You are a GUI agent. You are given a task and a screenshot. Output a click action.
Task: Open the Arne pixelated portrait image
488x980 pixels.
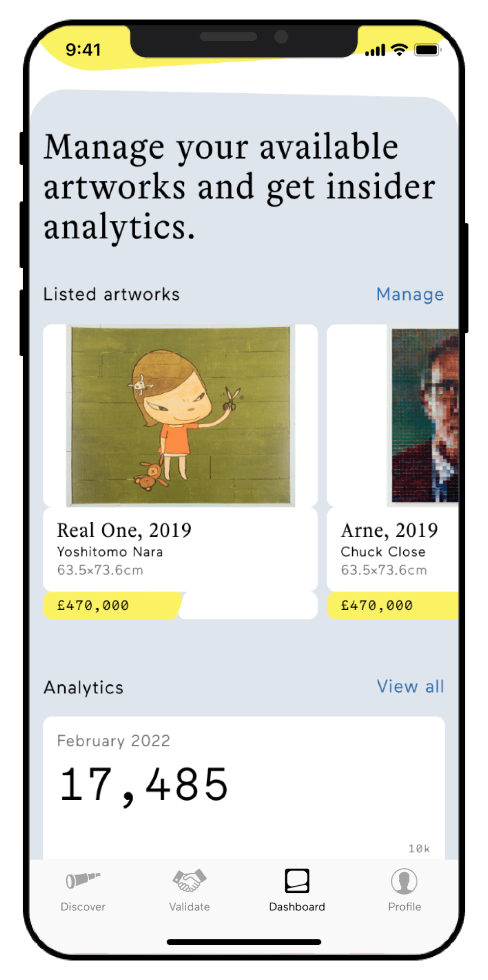pyautogui.click(x=424, y=415)
